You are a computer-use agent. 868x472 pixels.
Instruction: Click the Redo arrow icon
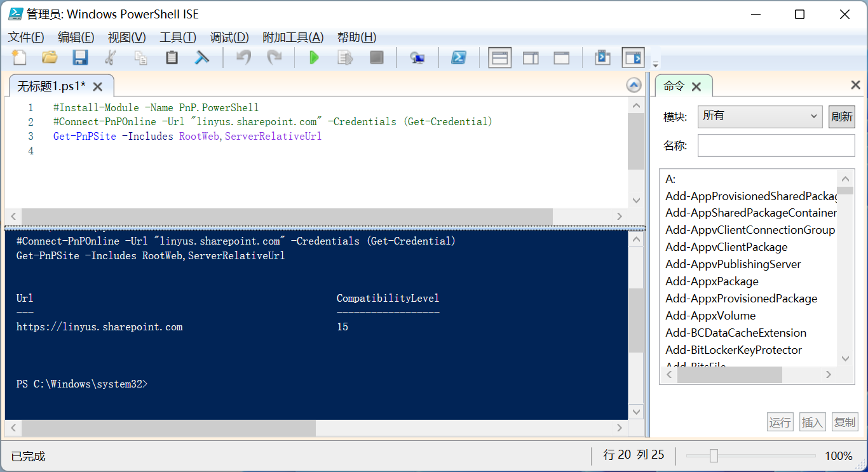tap(274, 58)
